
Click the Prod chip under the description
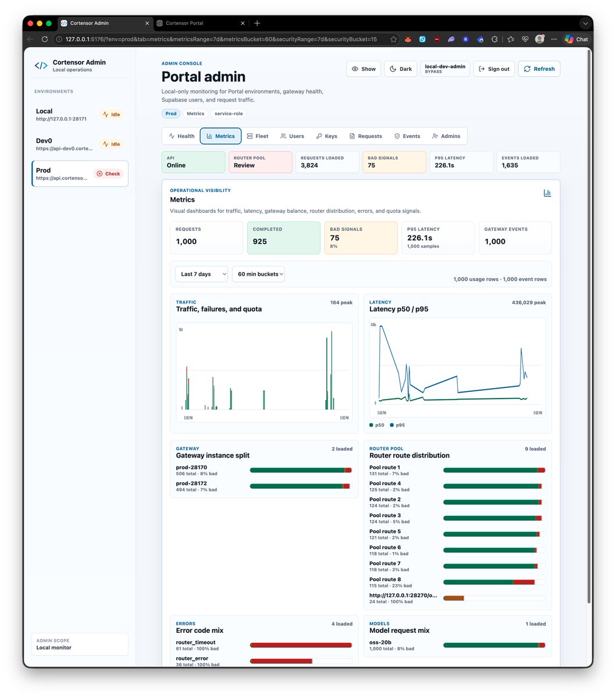click(171, 113)
